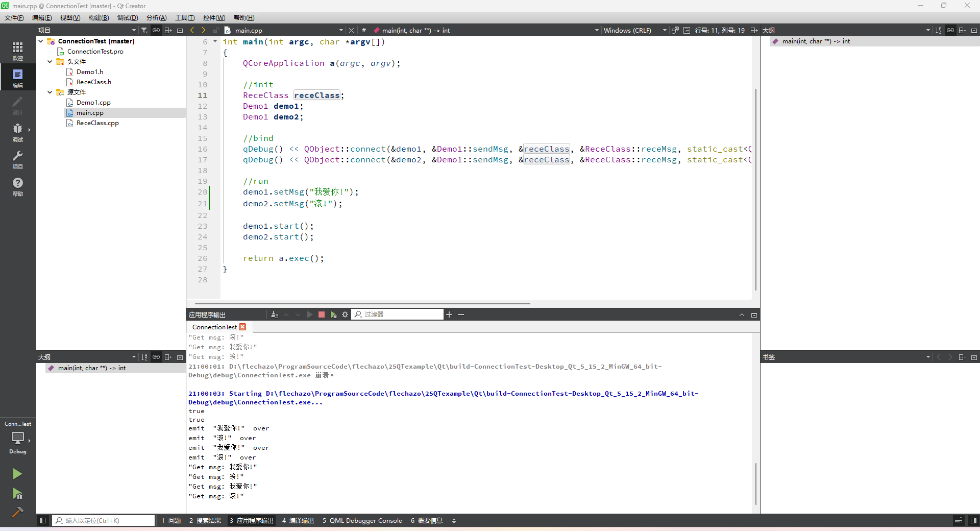The image size is (980, 531).
Task: Open the Help mode in sidebar
Action: coord(17,186)
